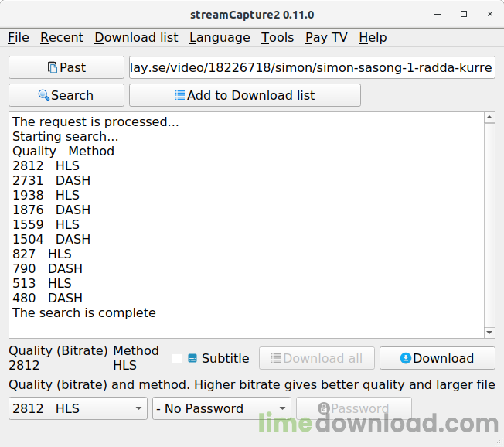Click the Method HLS label
Screen dimensions: 504x447
point(136,358)
